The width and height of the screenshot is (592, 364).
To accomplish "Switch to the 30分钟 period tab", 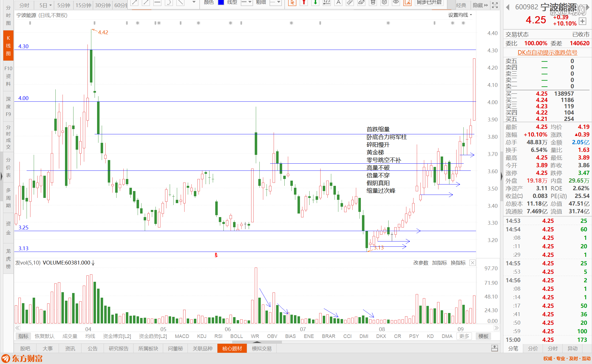I will 103,5.
